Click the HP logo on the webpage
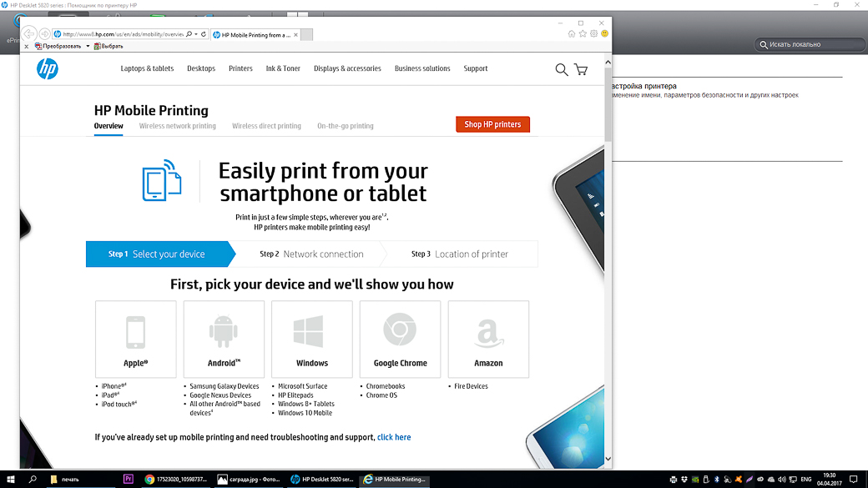Viewport: 868px width, 488px height. [x=48, y=69]
